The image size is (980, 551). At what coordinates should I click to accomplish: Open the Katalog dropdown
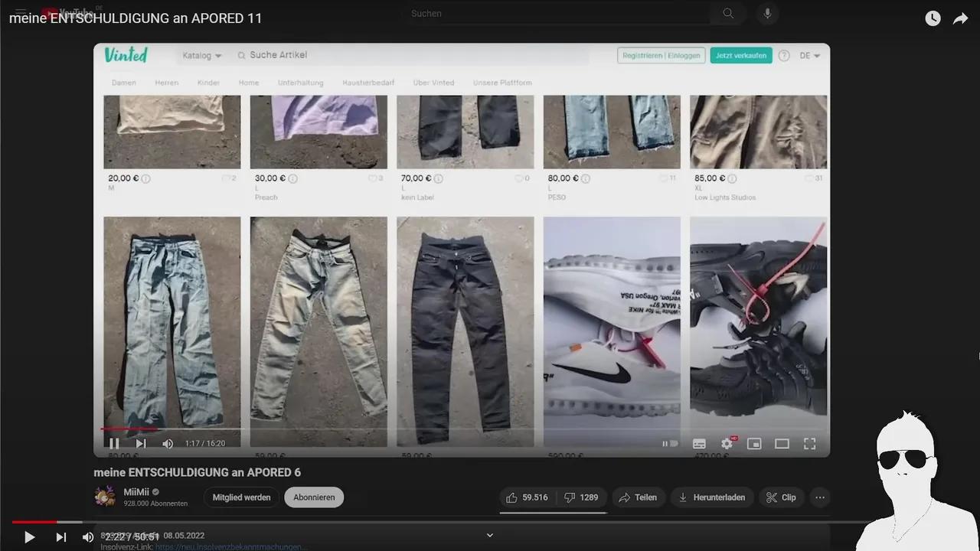pos(202,55)
